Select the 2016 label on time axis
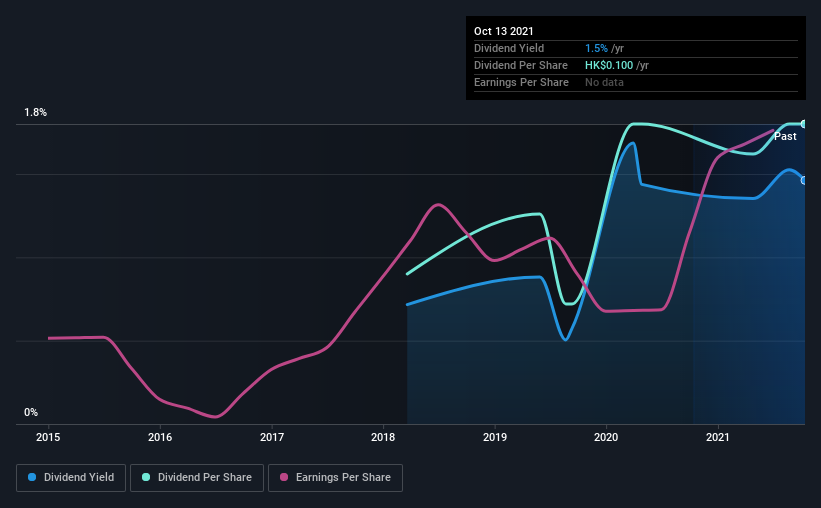 (160, 437)
